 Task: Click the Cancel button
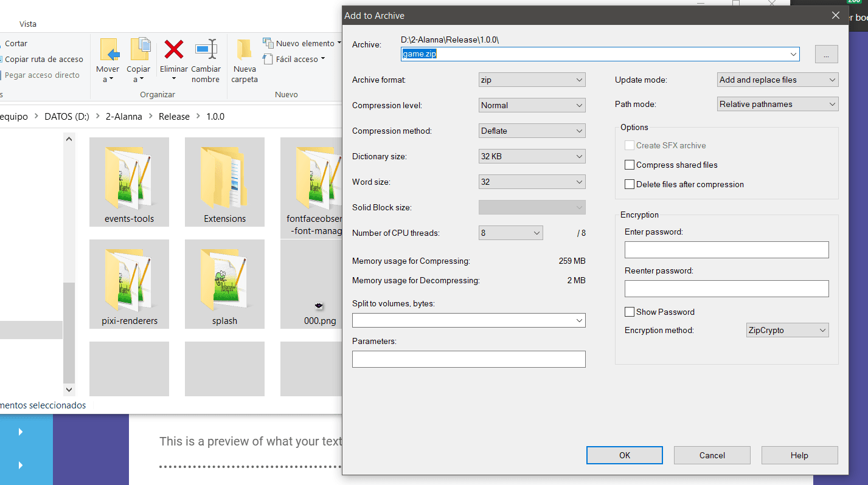pyautogui.click(x=712, y=455)
